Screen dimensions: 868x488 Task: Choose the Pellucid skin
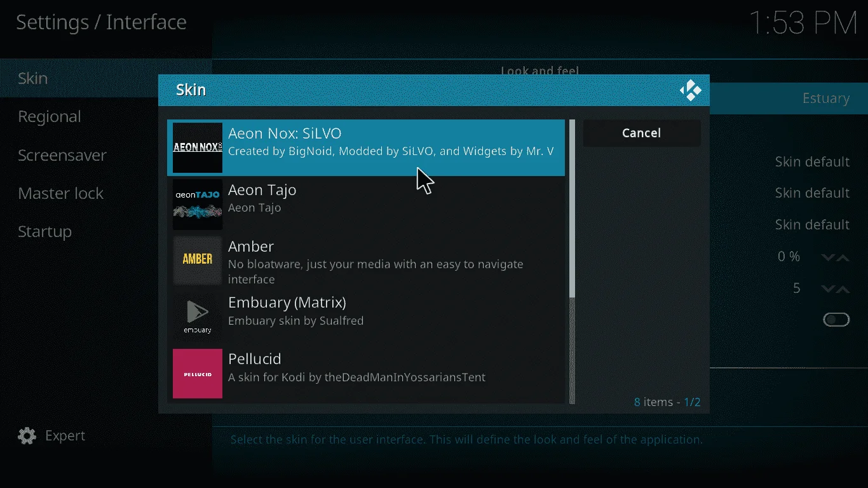[366, 373]
